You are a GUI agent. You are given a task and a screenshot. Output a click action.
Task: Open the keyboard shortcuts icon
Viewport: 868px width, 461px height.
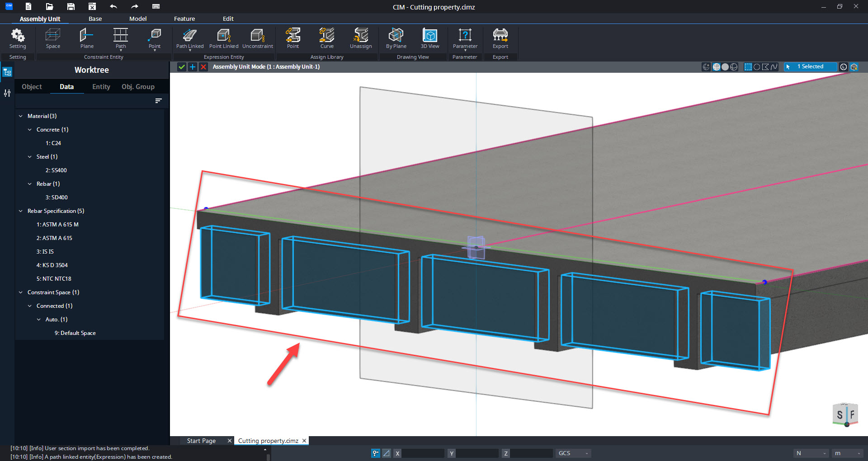point(156,6)
